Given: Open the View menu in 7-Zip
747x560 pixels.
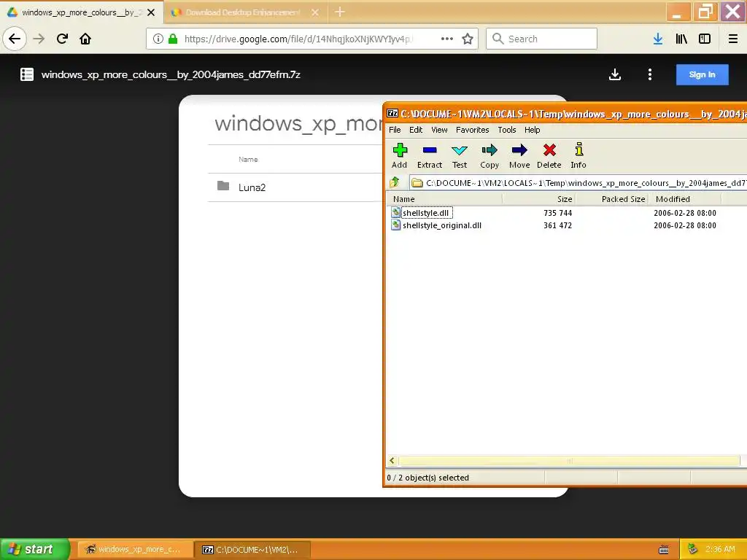Looking at the screenshot, I should (439, 130).
